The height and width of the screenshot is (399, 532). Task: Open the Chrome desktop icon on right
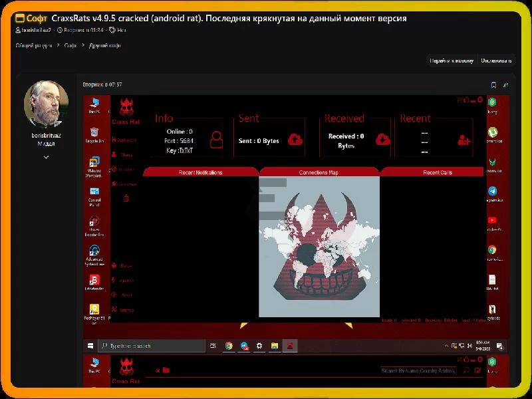click(493, 253)
